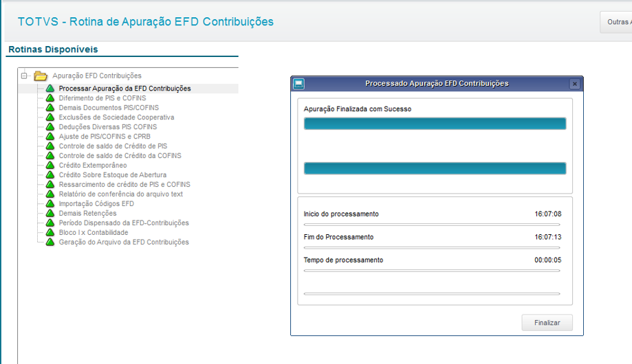Click the elapsed time 00:00:05
The image size is (632, 364).
[x=548, y=260]
